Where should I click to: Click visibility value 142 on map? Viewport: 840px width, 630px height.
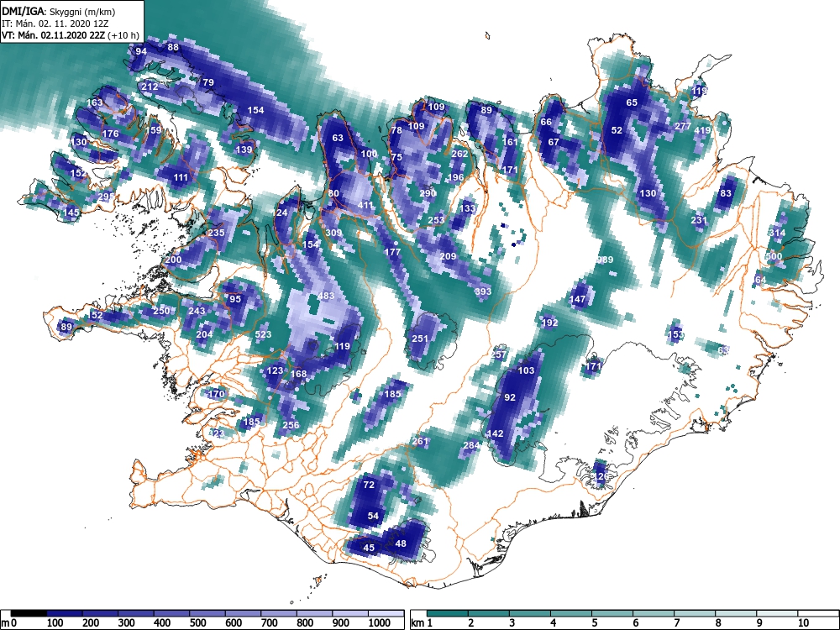coord(495,433)
